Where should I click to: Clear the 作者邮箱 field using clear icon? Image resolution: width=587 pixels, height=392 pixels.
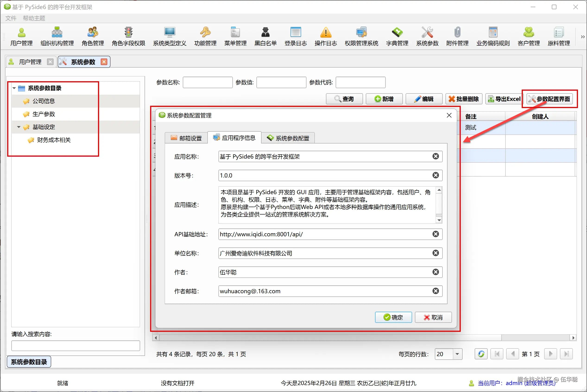(x=435, y=291)
